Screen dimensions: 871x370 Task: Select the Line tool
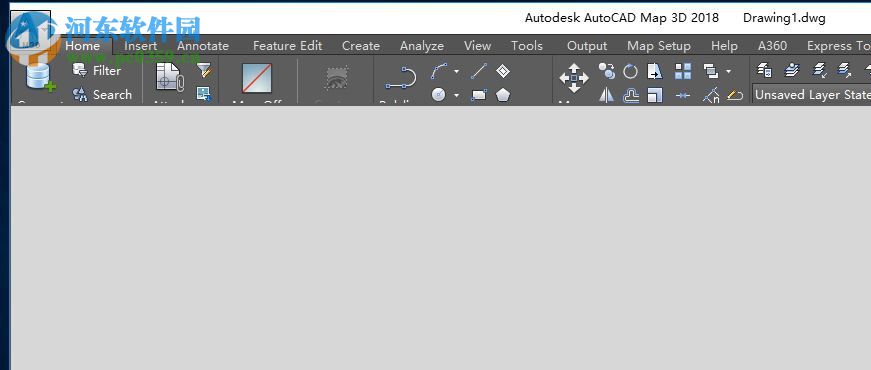coord(478,71)
